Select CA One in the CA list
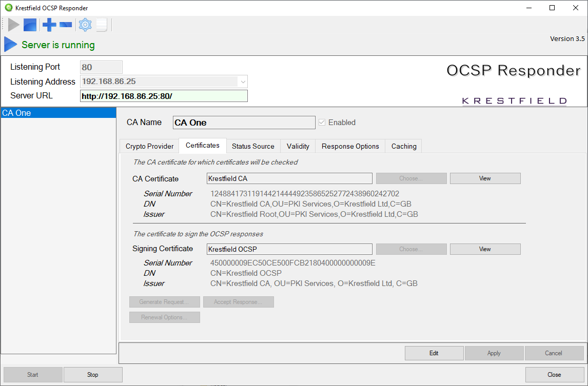The image size is (588, 386). click(x=58, y=113)
